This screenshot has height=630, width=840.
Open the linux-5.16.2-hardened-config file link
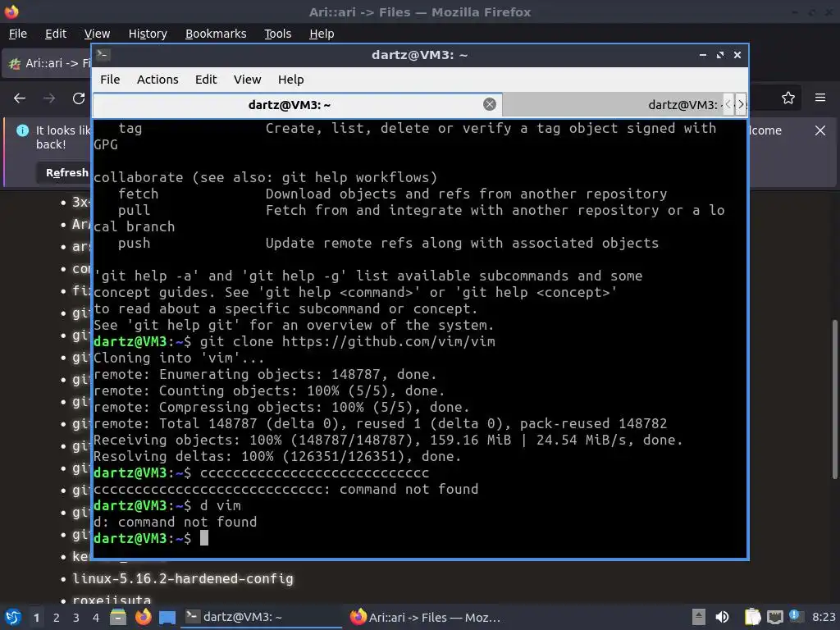(x=183, y=578)
